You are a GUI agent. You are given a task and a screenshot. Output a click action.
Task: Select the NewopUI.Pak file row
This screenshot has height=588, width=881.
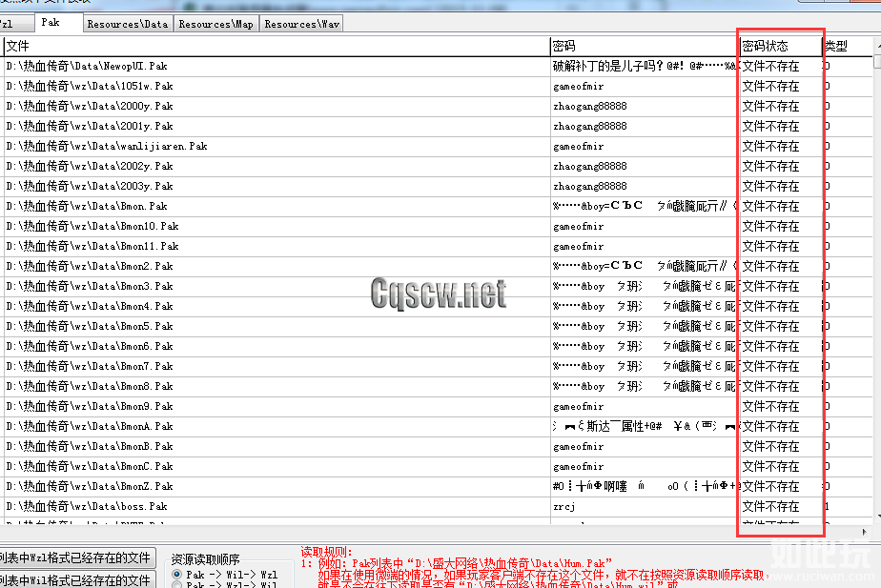pyautogui.click(x=87, y=67)
